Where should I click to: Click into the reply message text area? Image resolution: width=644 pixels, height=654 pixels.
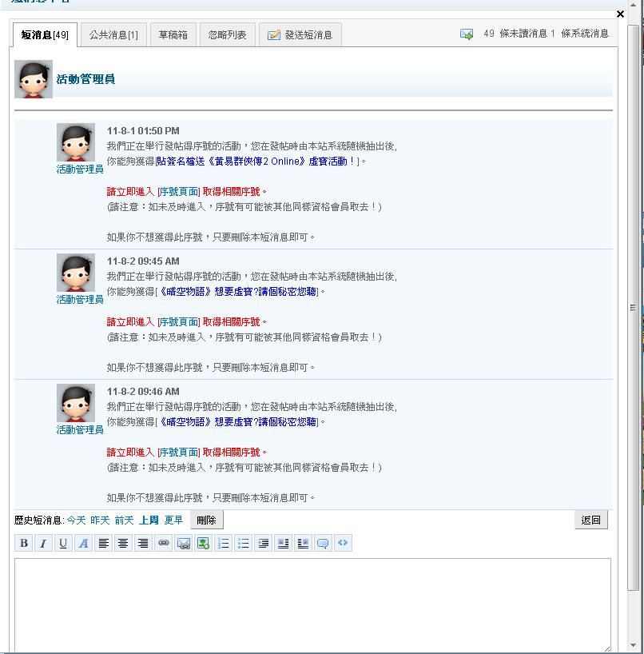[x=312, y=604]
